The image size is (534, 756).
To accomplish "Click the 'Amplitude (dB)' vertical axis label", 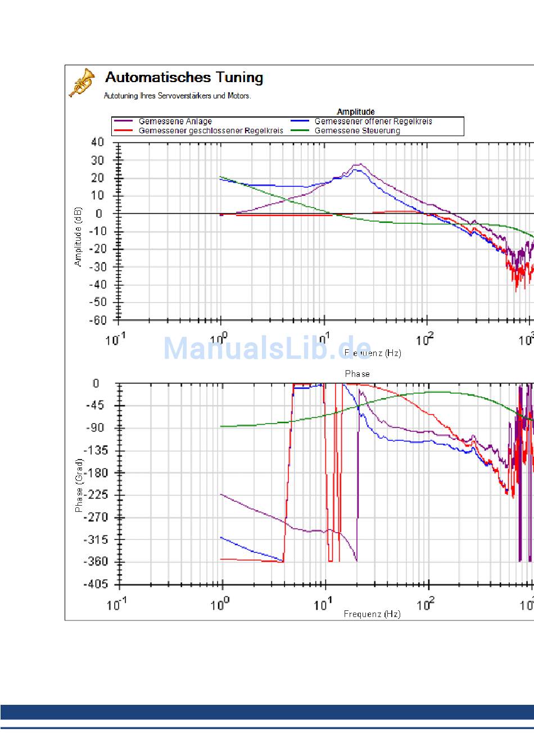I will click(78, 237).
